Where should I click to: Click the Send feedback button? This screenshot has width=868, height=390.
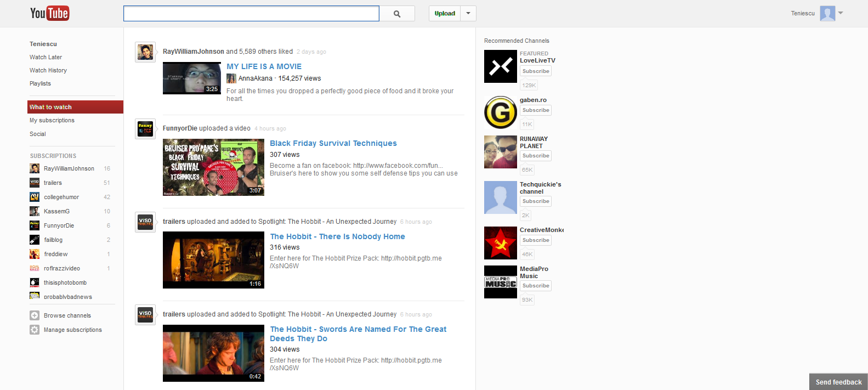[838, 382]
